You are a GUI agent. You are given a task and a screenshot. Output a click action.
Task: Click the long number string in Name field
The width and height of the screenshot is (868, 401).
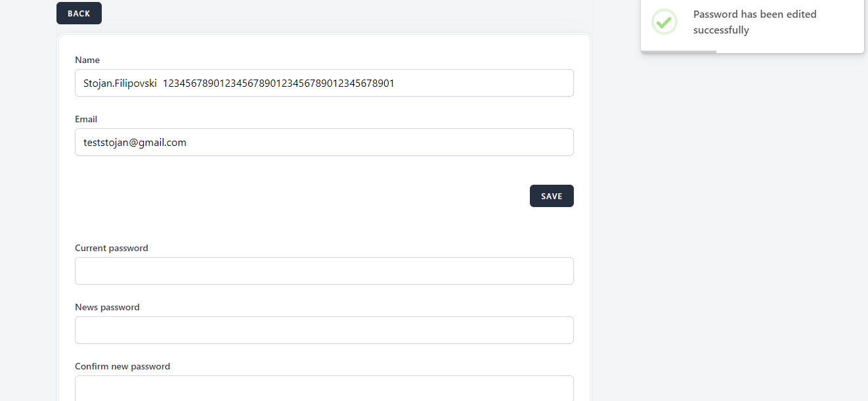point(278,83)
